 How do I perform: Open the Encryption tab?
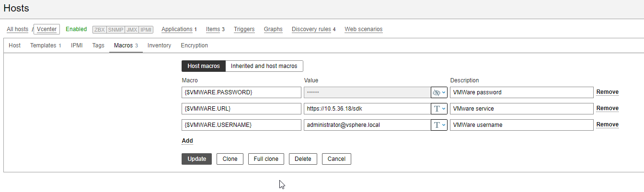pos(194,45)
